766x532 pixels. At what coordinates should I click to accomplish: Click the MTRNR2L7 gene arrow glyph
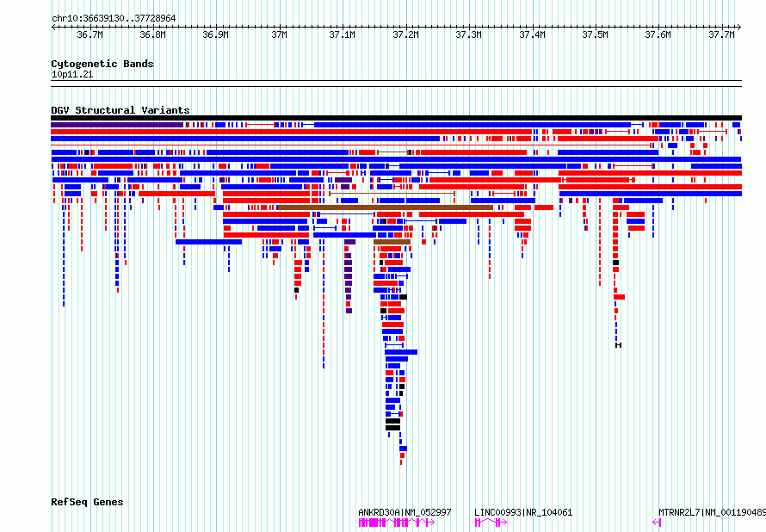[x=657, y=523]
